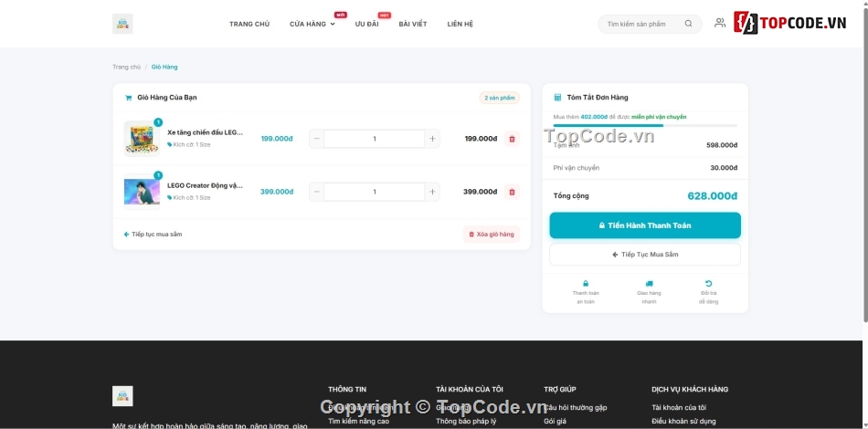The image size is (868, 429).
Task: Click the Tiếp Tục Mua Sắm button
Action: pyautogui.click(x=645, y=255)
